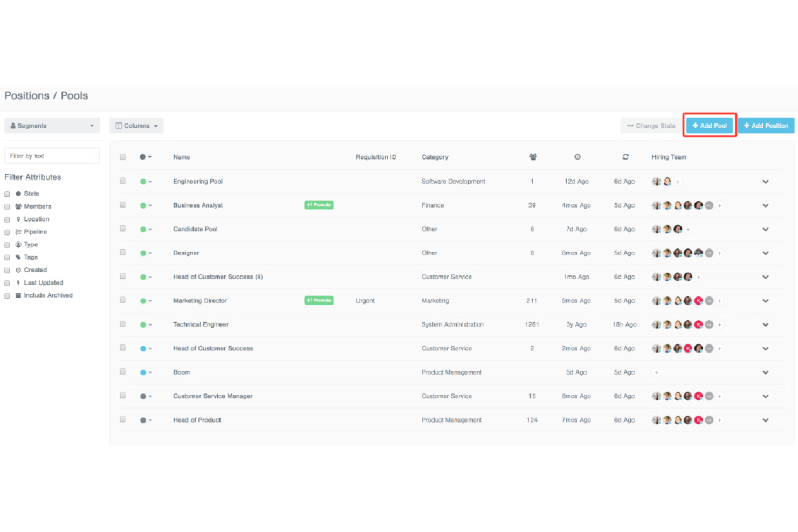Check the Designer row checkbox
798x532 pixels.
122,252
